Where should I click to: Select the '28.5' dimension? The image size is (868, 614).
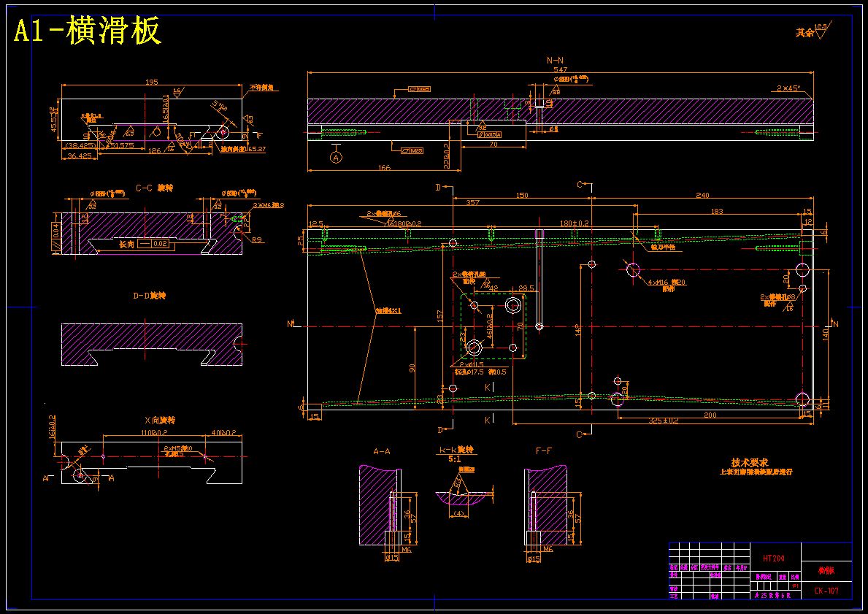(x=526, y=288)
